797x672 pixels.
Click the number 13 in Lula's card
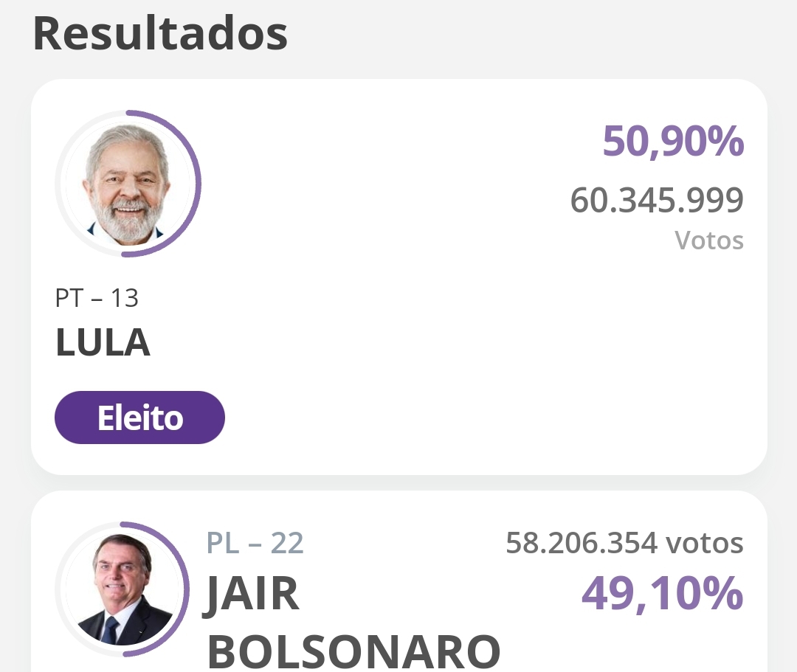click(125, 298)
